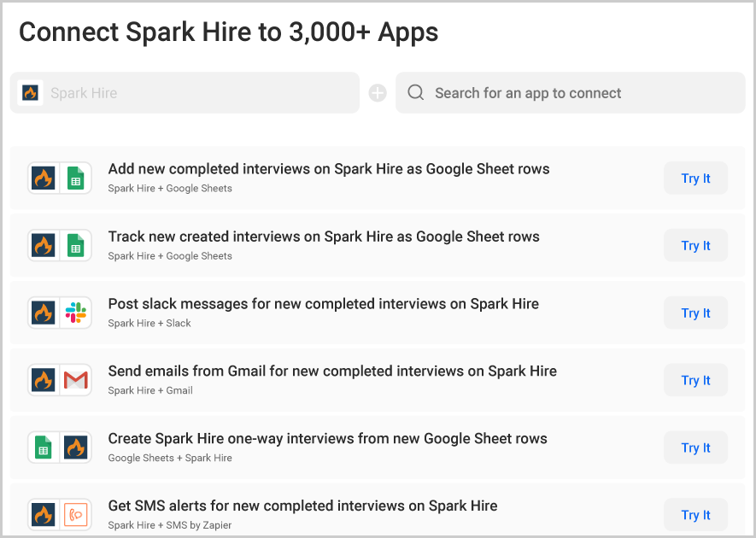756x538 pixels.
Task: Click Google Sheets icon in 'Track new created interviews' row
Action: (76, 245)
